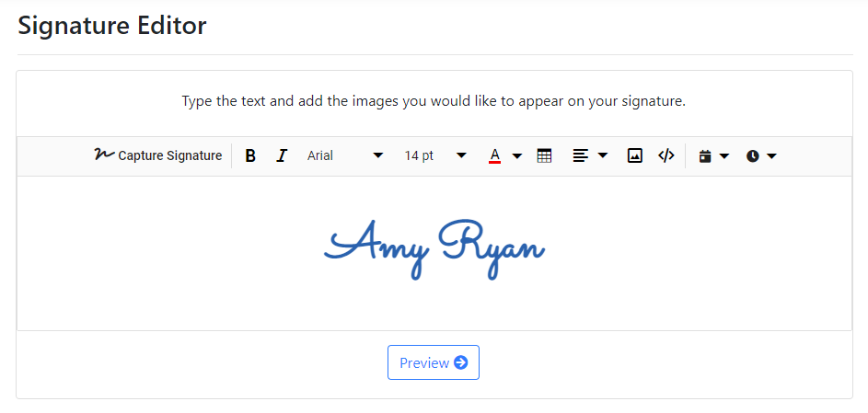Screen dimensions: 868x413
Task: Expand the date format dropdown arrow
Action: tap(724, 156)
